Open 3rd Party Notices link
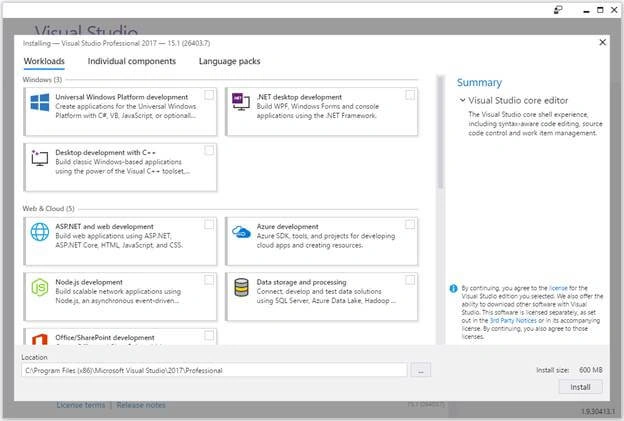This screenshot has height=421, width=624. pyautogui.click(x=513, y=320)
